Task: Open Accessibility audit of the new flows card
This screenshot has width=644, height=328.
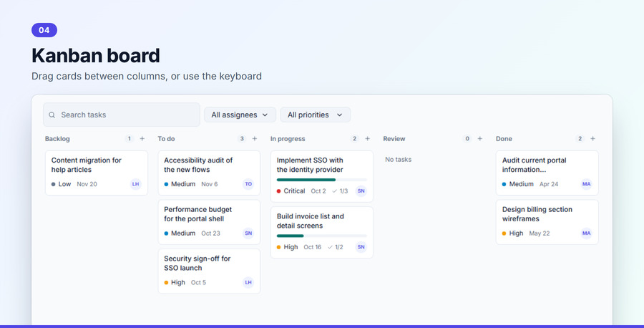Action: click(209, 173)
